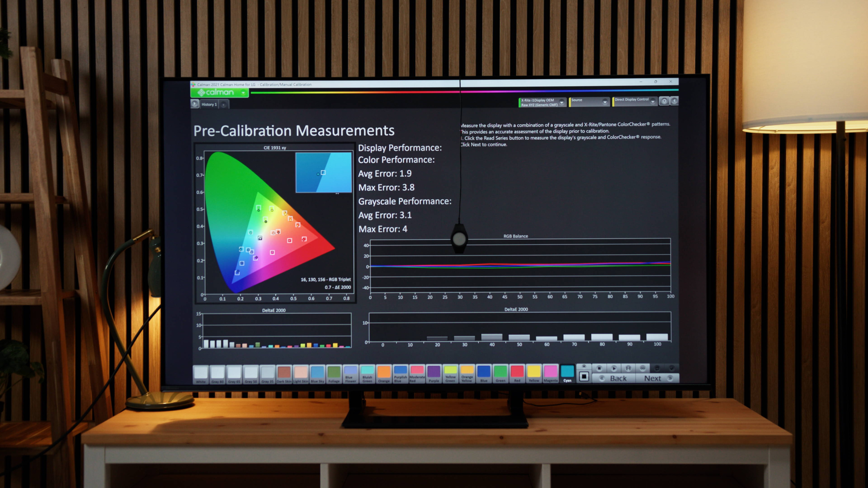This screenshot has height=488, width=868.
Task: Click the play read-series icon
Action: point(614,368)
